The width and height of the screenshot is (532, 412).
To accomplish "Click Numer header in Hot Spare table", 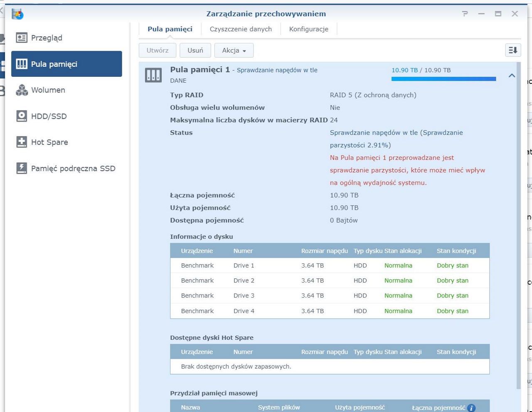I will [243, 352].
